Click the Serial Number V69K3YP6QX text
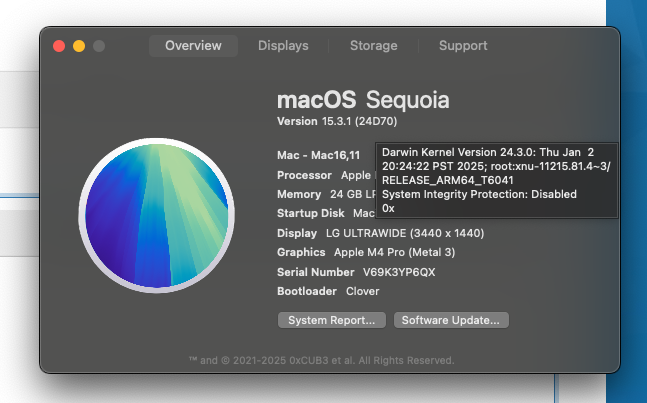The height and width of the screenshot is (403, 647). coord(356,272)
